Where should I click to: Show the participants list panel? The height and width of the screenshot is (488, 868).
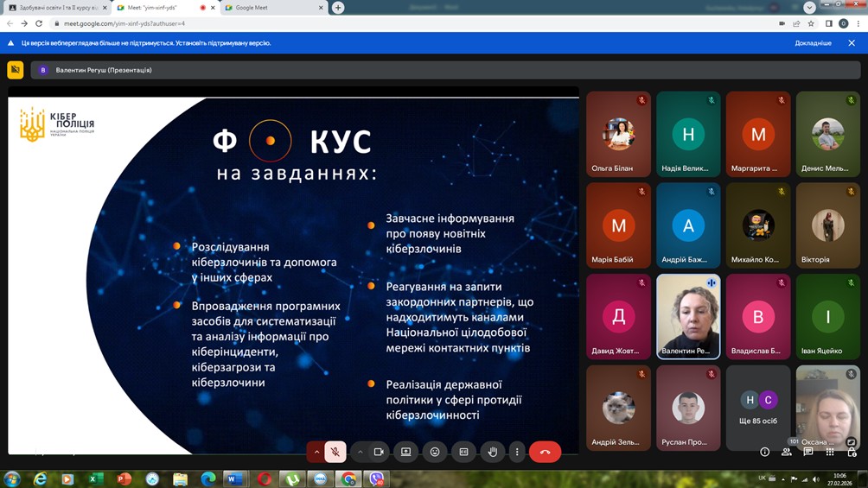(x=787, y=452)
